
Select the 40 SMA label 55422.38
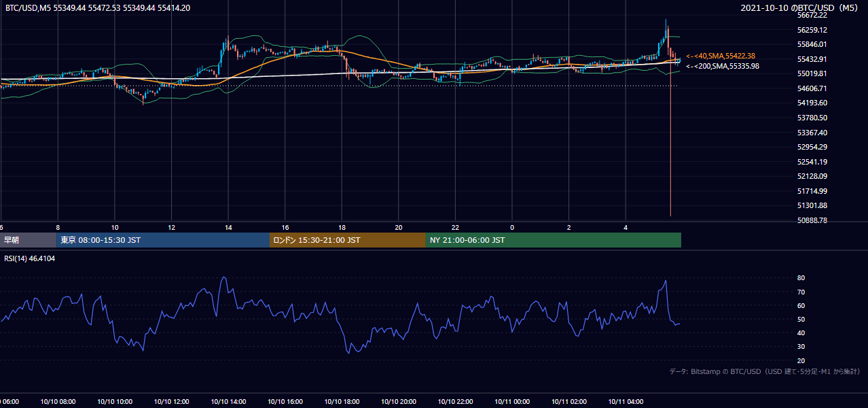coord(721,56)
